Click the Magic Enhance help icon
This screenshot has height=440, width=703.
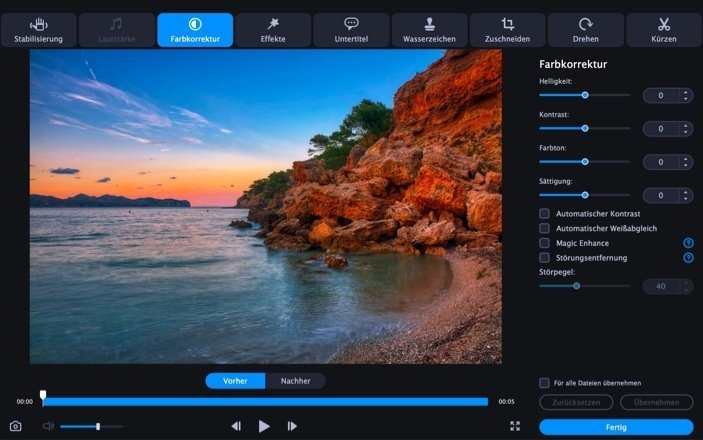pyautogui.click(x=688, y=243)
